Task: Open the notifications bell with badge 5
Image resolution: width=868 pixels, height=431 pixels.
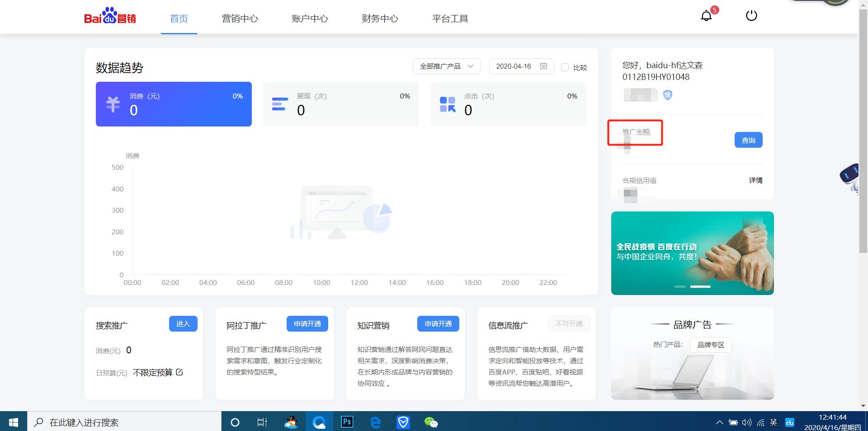Action: click(x=706, y=15)
